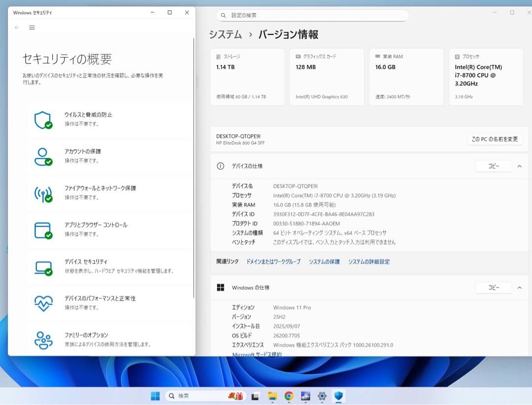This screenshot has width=532, height=405.
Task: Select ファイアウォールとネットワーク保護 icon
Action: pyautogui.click(x=43, y=192)
